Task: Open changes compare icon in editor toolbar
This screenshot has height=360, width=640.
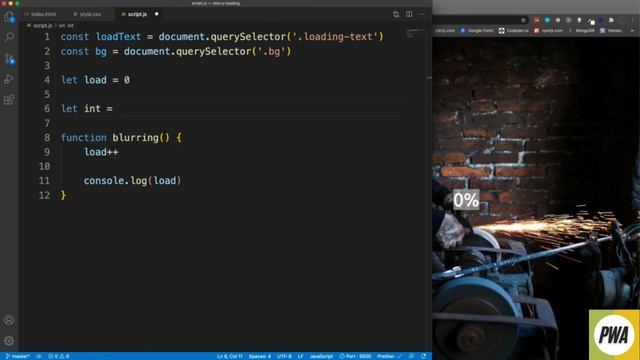Action: click(x=396, y=14)
